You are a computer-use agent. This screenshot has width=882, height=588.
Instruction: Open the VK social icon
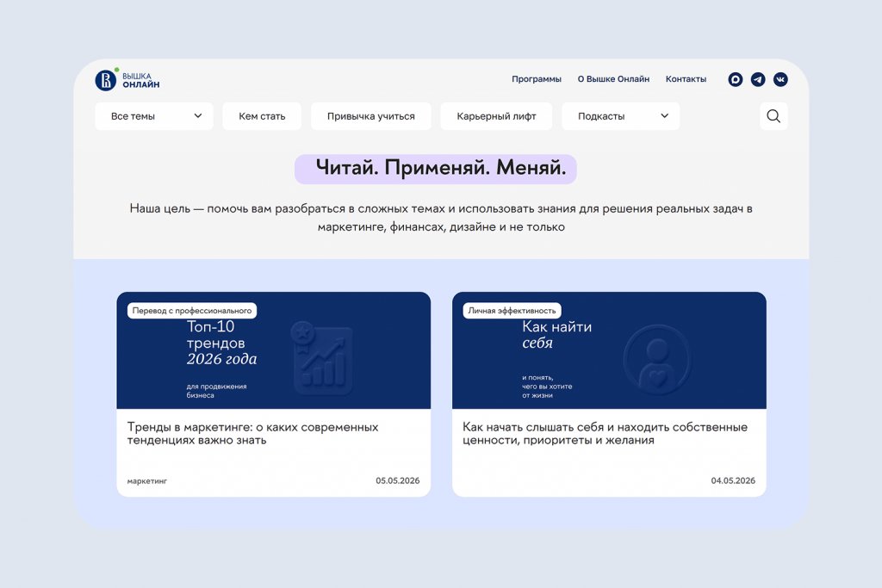point(780,79)
